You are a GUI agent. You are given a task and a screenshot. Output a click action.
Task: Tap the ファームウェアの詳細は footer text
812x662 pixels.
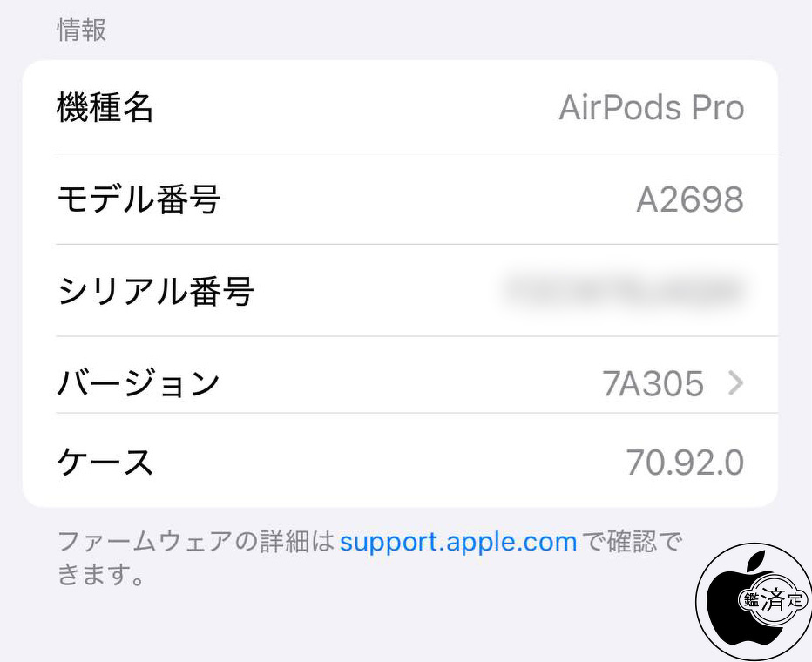click(196, 542)
